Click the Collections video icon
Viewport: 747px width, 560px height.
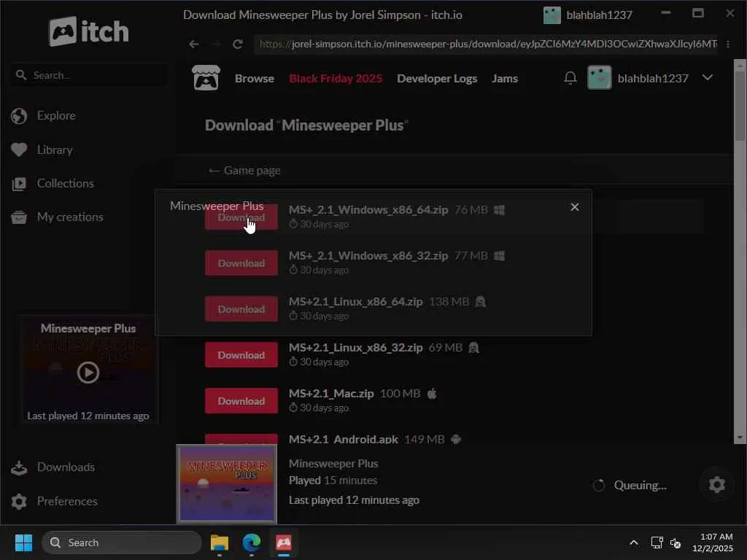click(x=19, y=184)
